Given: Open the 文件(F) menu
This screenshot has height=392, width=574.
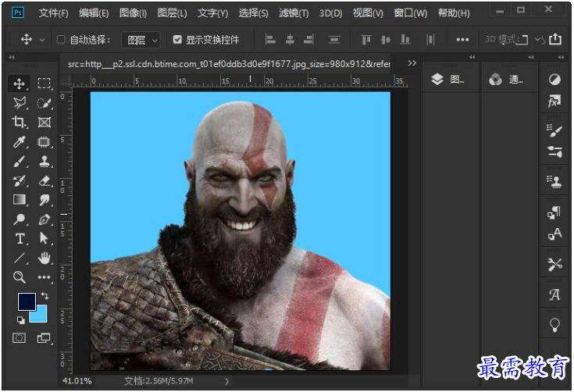Looking at the screenshot, I should pos(53,13).
